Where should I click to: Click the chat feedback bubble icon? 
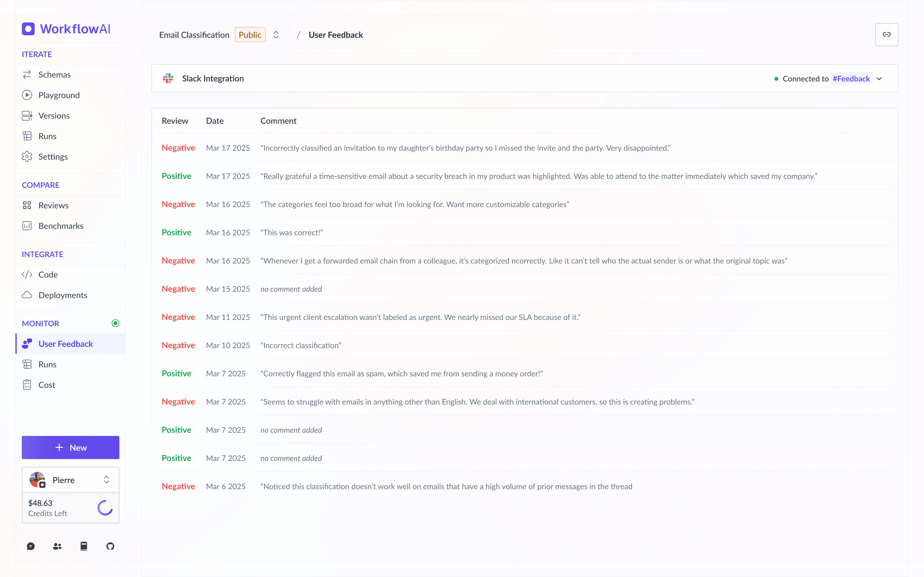point(30,546)
